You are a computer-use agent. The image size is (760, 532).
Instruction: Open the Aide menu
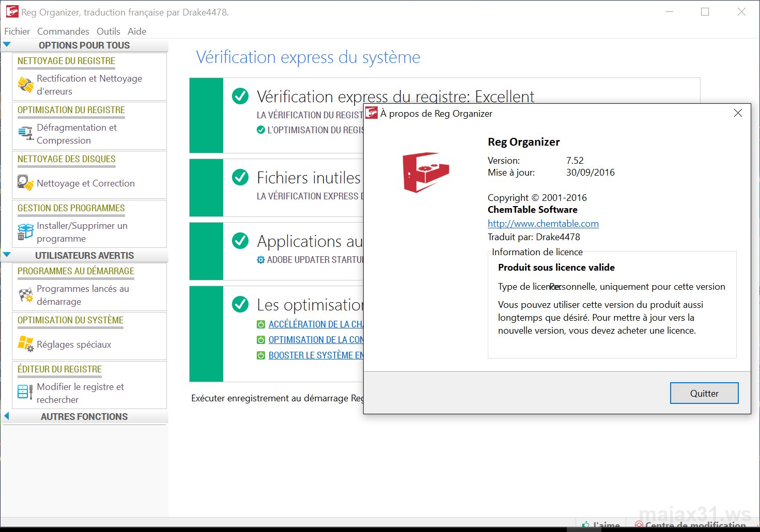pos(137,32)
